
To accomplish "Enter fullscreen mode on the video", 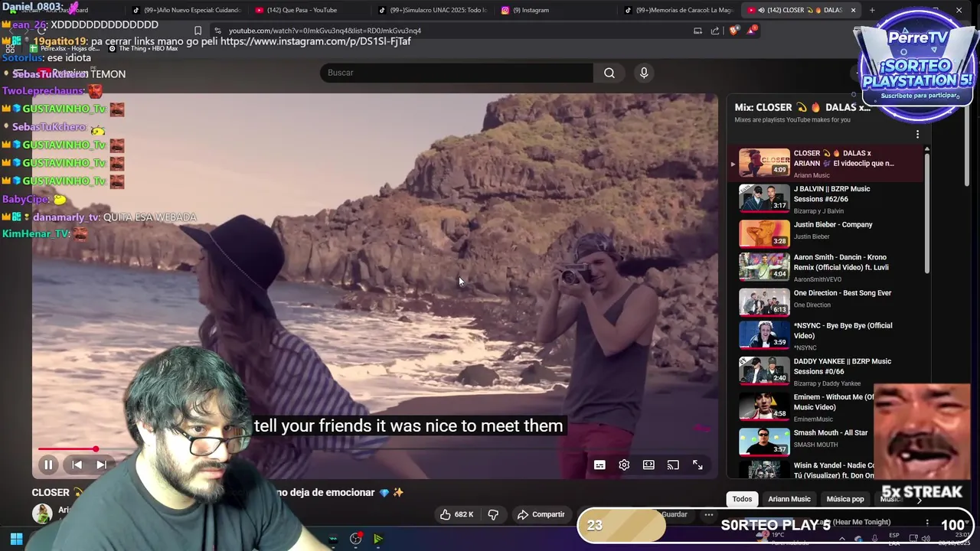I will point(697,465).
